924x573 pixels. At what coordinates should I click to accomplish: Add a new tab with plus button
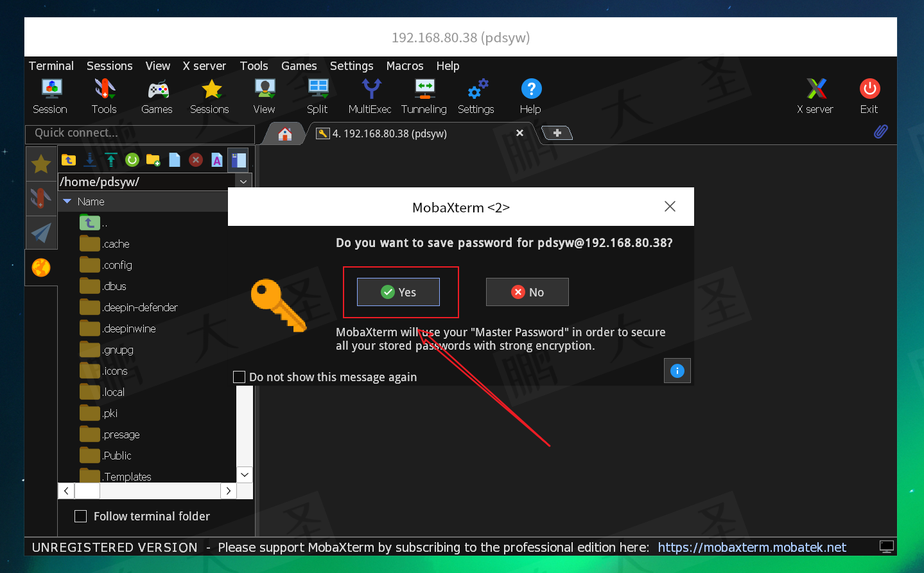(x=557, y=133)
